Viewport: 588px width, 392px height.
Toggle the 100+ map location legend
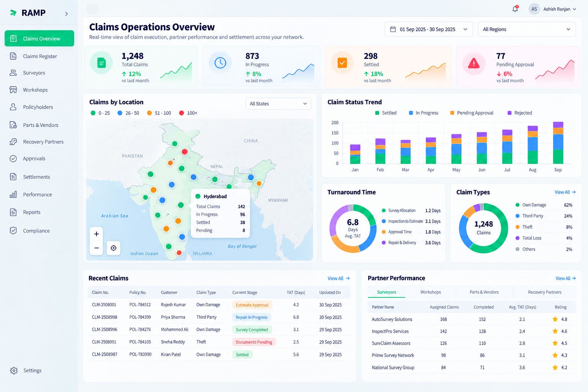(188, 113)
